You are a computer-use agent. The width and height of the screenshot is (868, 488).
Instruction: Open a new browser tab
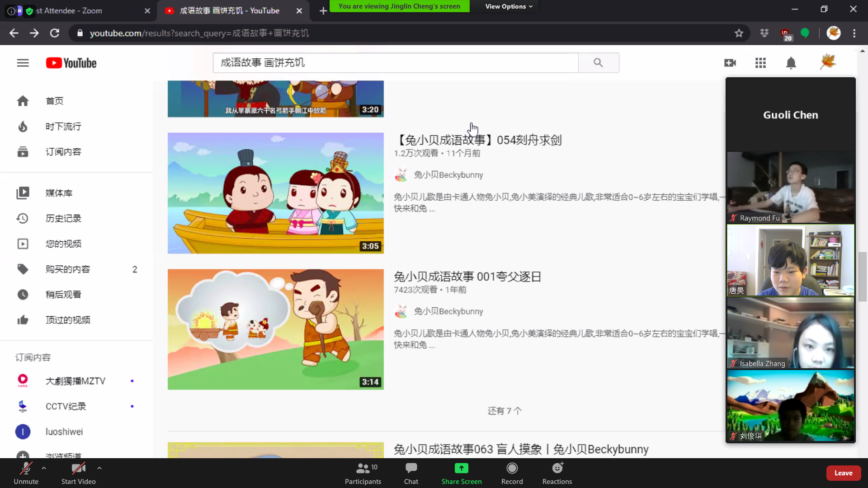click(323, 11)
